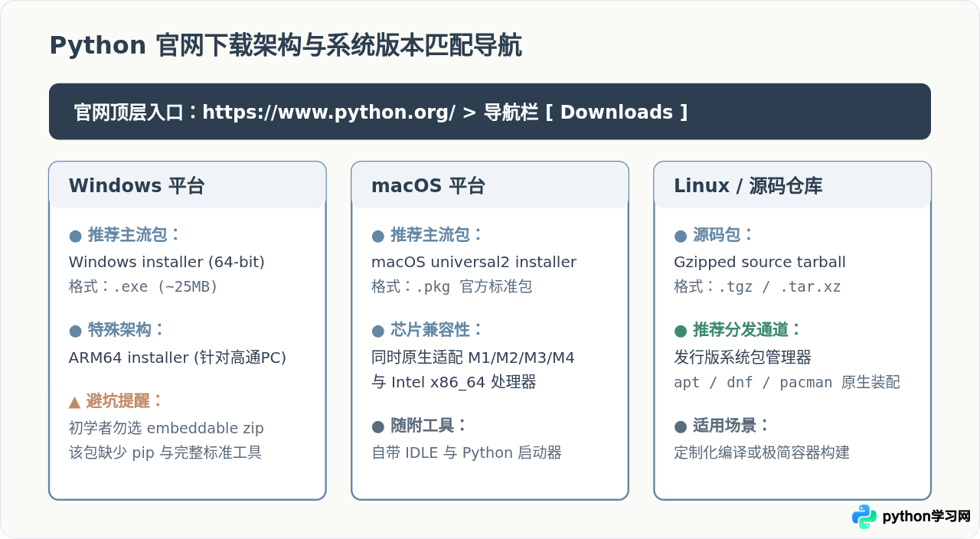
Task: Select the macOS 平台 card header
Action: click(x=490, y=185)
